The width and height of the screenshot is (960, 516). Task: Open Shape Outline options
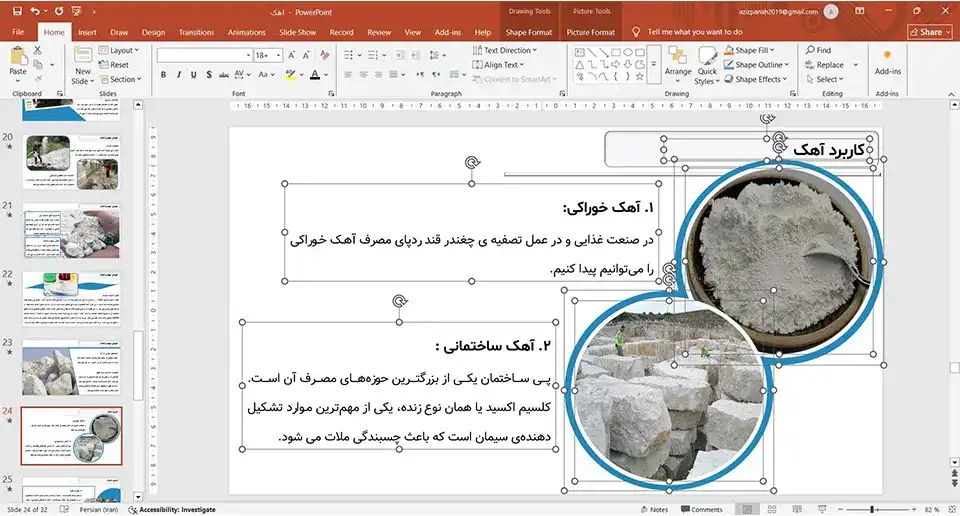pyautogui.click(x=757, y=64)
